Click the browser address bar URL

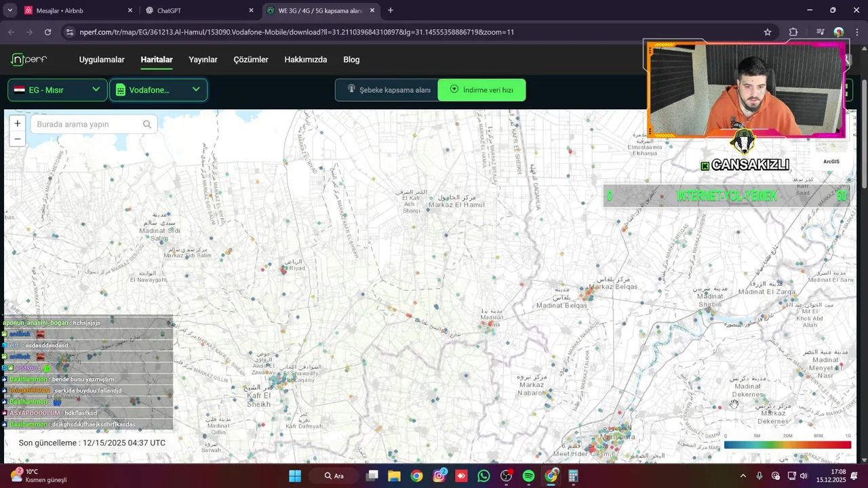click(x=296, y=32)
